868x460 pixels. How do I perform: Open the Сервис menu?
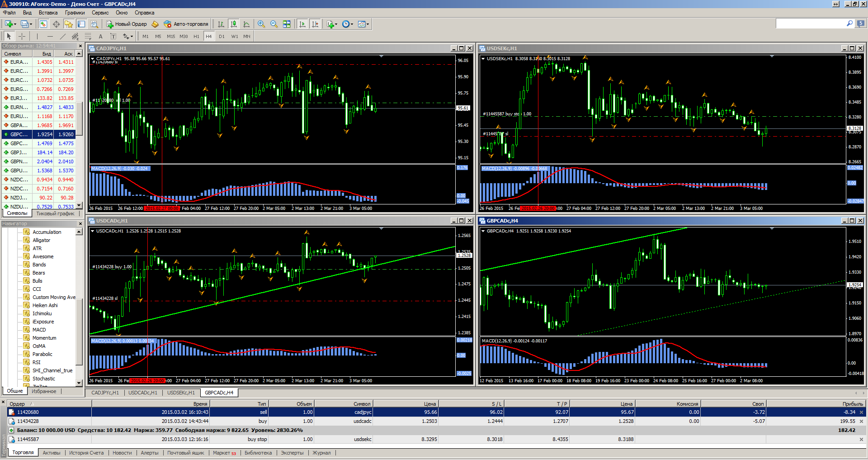click(100, 13)
